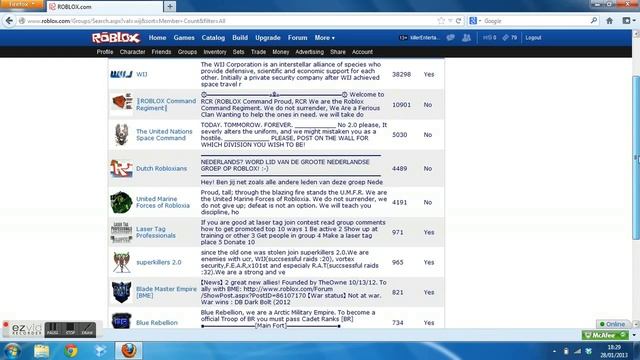Go to Inventory in sub-navigation

[215, 52]
